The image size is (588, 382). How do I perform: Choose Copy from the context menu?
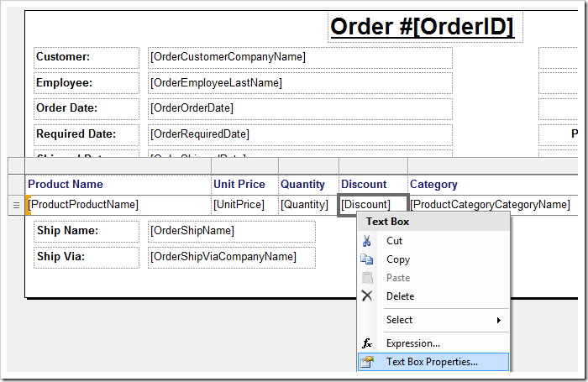[434, 259]
